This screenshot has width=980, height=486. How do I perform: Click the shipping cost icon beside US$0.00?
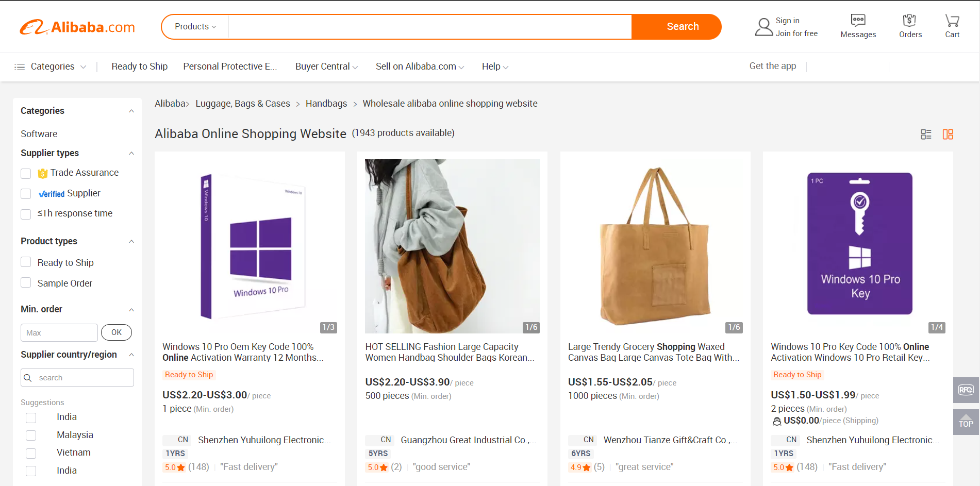coord(776,421)
